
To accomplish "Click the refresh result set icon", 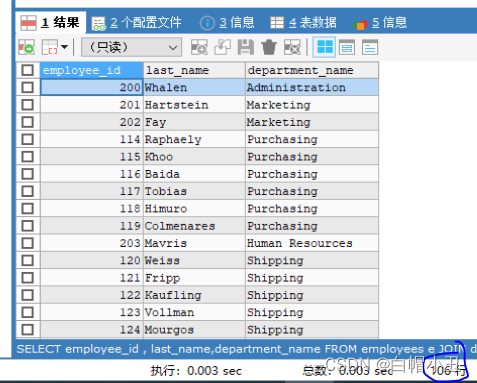I will pyautogui.click(x=26, y=47).
